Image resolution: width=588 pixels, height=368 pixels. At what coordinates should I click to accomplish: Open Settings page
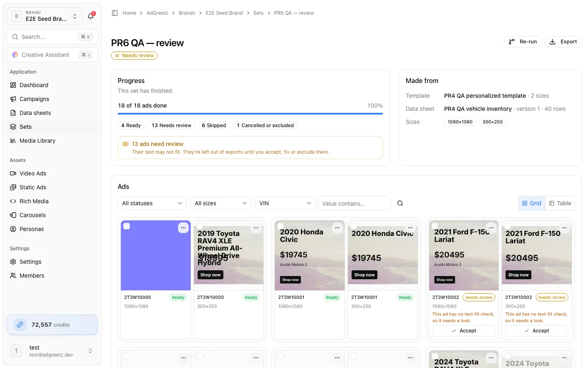point(52,262)
